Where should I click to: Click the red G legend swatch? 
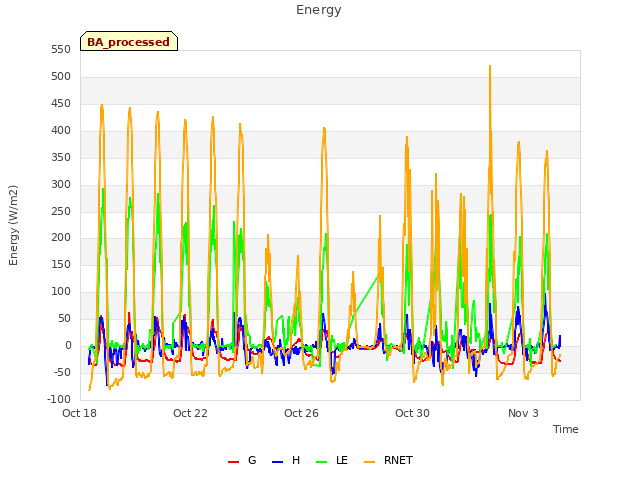233,462
